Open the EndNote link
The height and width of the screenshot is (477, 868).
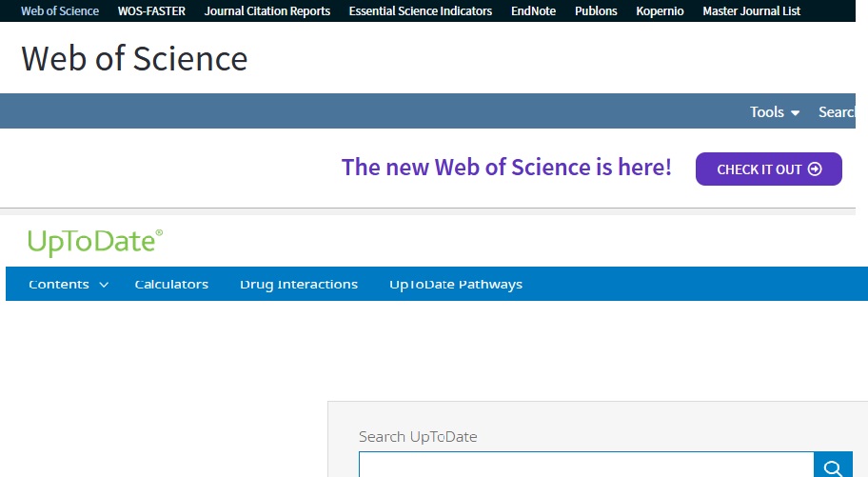tap(533, 11)
